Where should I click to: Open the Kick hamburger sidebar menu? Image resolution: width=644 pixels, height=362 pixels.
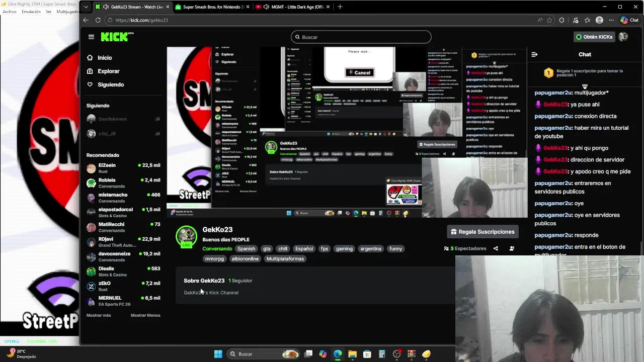91,37
